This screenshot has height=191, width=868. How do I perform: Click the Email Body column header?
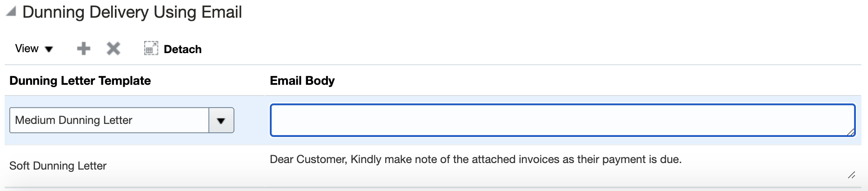302,81
